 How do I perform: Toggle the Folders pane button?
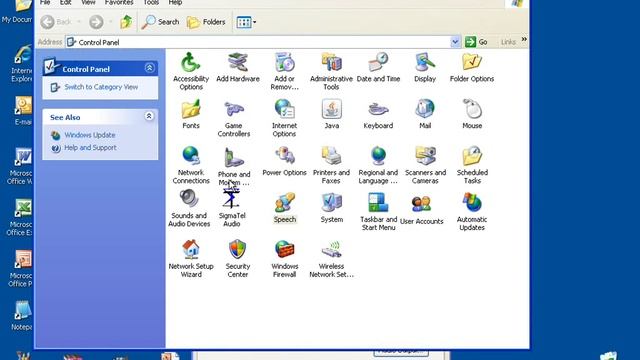[206, 22]
